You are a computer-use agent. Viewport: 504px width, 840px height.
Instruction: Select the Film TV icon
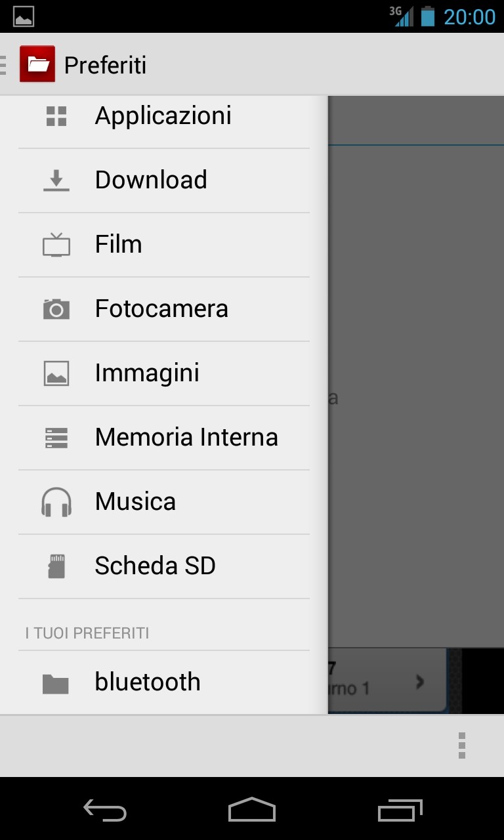pos(56,245)
